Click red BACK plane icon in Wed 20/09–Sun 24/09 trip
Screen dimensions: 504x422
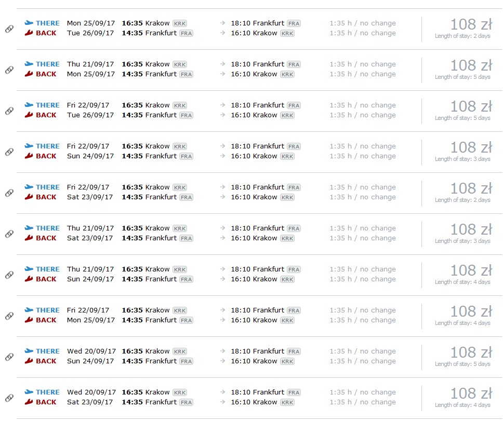[29, 361]
